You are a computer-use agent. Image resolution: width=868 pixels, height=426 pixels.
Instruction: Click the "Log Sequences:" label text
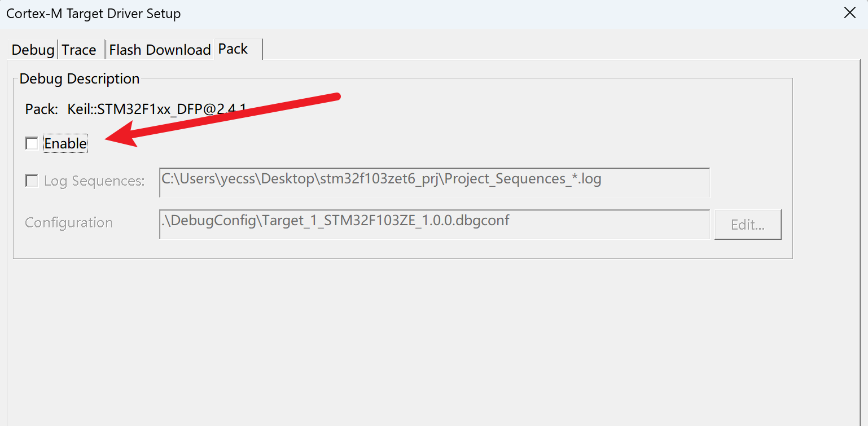(x=94, y=181)
